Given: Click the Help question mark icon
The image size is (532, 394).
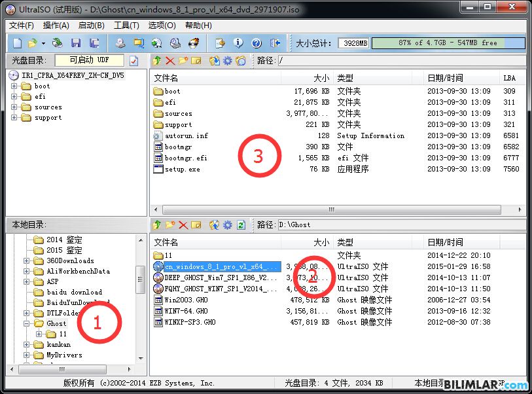Looking at the screenshot, I should (257, 43).
